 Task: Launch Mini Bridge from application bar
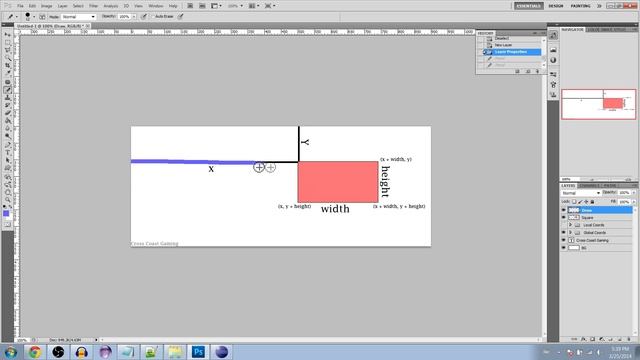click(x=202, y=6)
